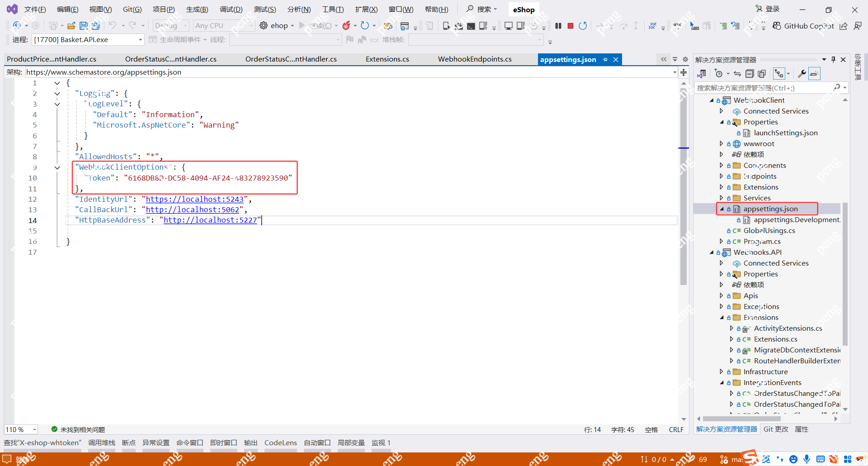Toggle Preview Selected Items in Solution Explorer
The width and height of the screenshot is (868, 466).
814,74
